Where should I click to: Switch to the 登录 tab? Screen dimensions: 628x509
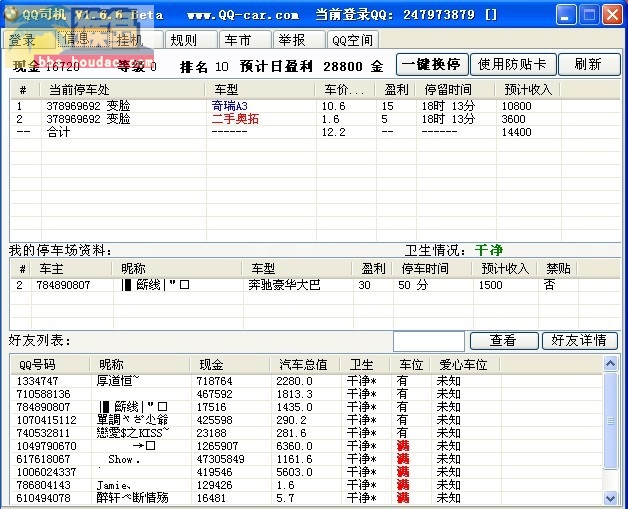tap(28, 40)
